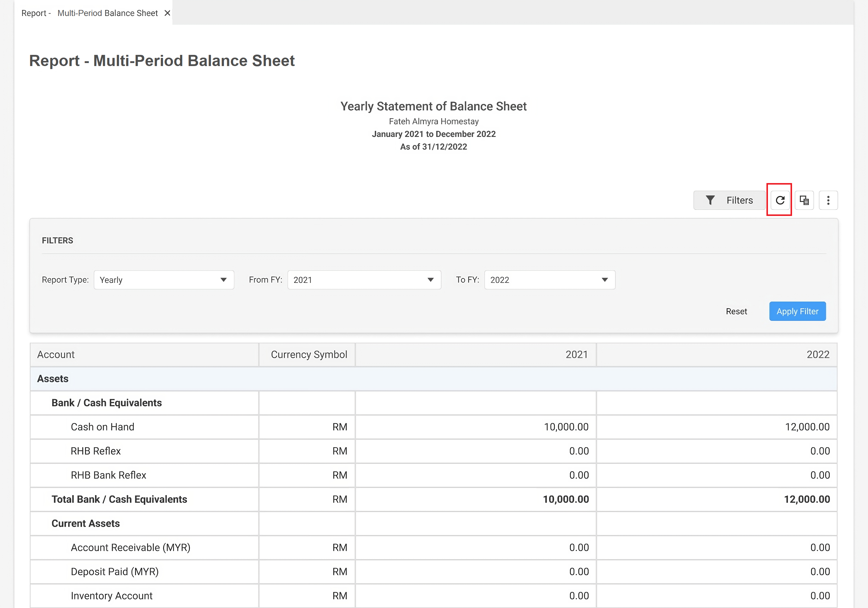Screen dimensions: 868x608
Task: Click RM currency in Deposit Paid row
Action: [339, 572]
